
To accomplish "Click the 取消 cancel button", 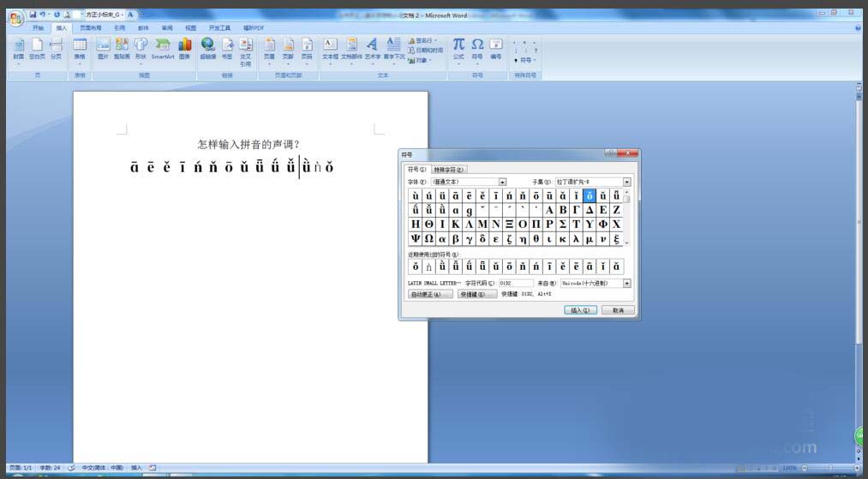I will [618, 310].
